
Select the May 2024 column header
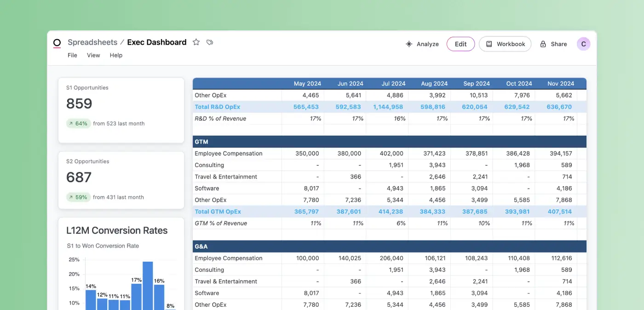click(307, 83)
